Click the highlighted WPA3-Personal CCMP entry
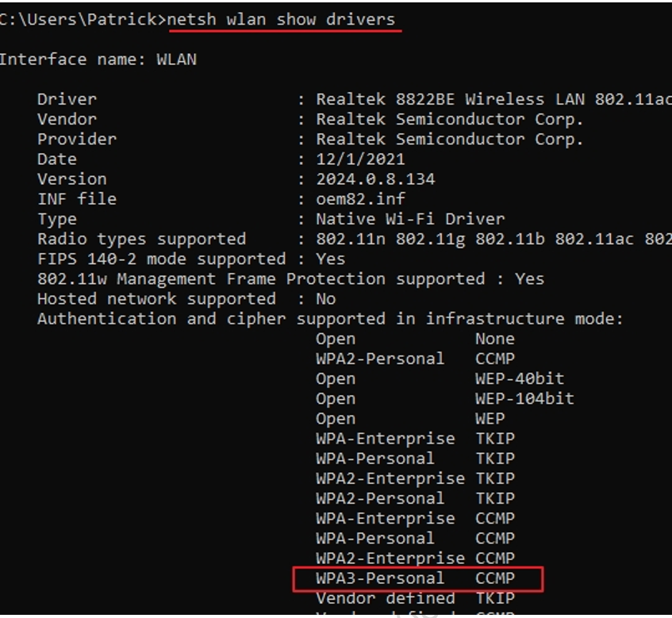The image size is (672, 618). [x=415, y=578]
